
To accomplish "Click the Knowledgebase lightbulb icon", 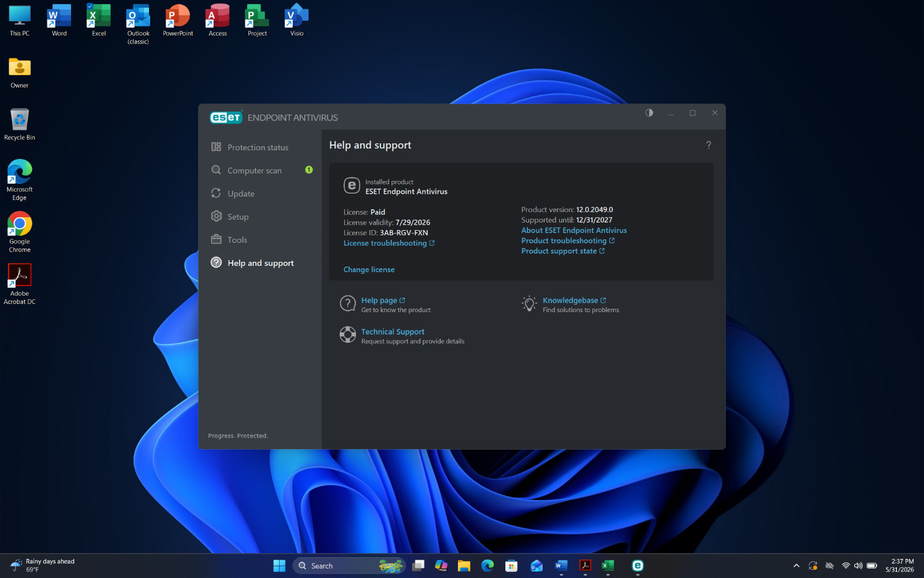I will coord(529,303).
